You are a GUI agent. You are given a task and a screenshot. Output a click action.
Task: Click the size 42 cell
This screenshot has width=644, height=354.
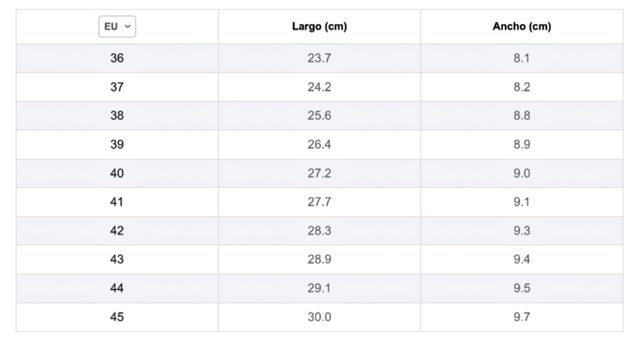tap(117, 230)
